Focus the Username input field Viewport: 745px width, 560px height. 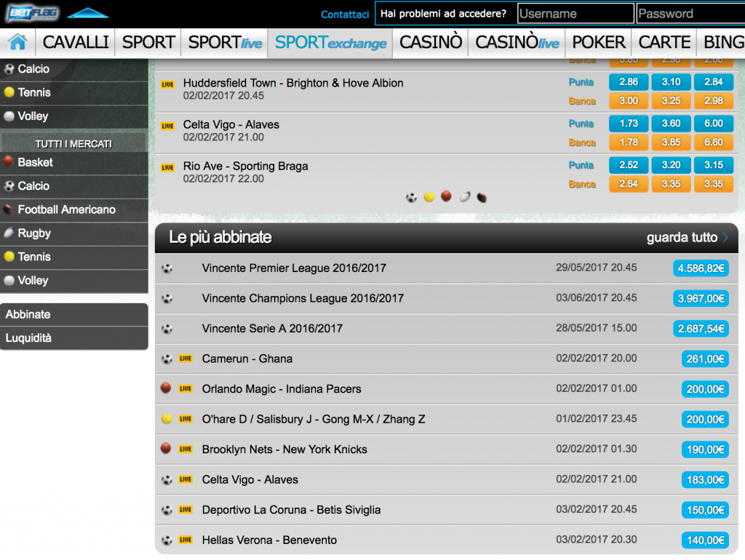[x=575, y=13]
